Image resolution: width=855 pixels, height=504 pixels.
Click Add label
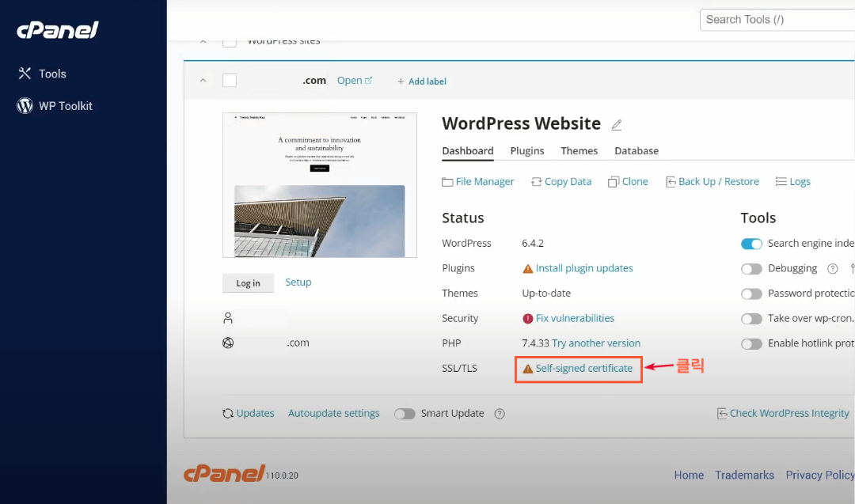pos(421,81)
